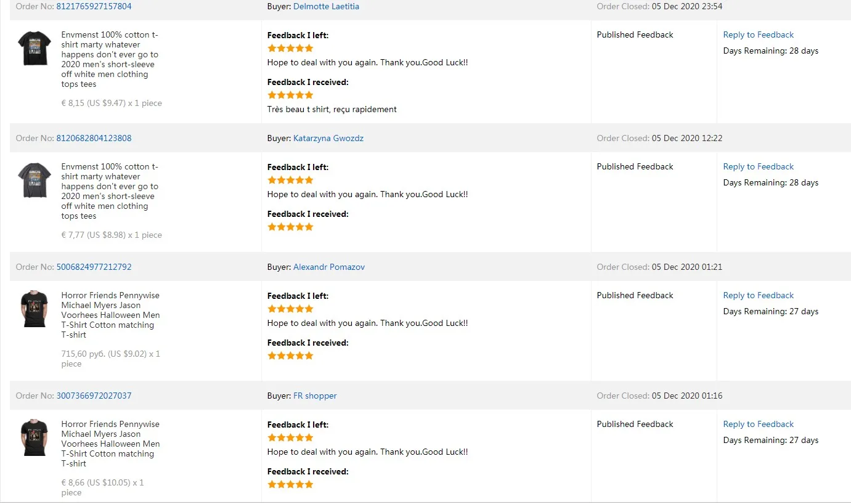Image resolution: width=851 pixels, height=504 pixels.
Task: View buyer Delmotte Laetitia's profile
Action: [x=326, y=6]
